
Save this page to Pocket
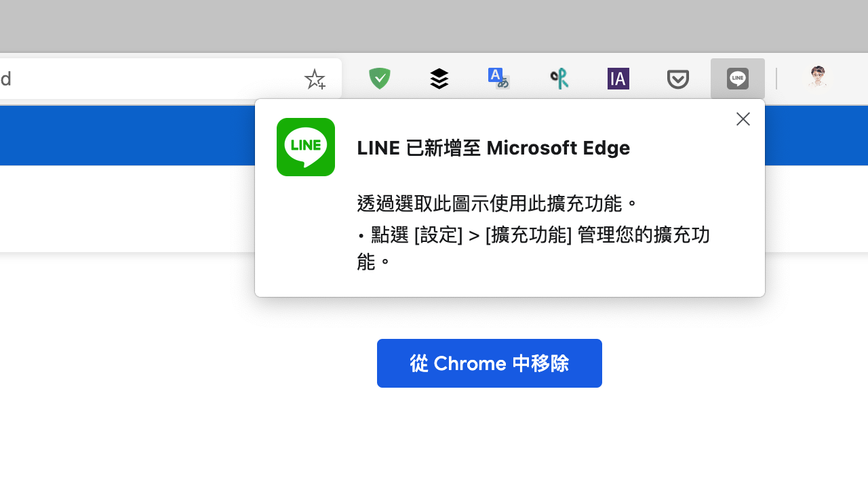coord(677,79)
